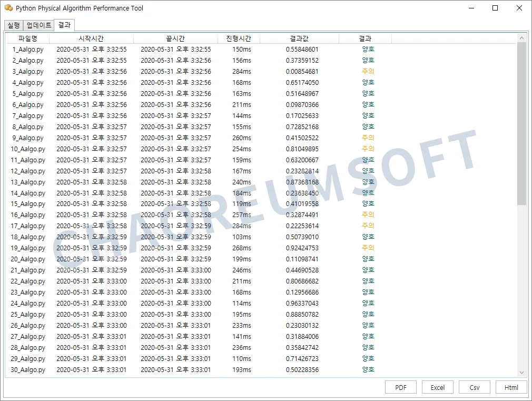Click the result value 0.92424753
The image size is (532, 401).
click(302, 248)
